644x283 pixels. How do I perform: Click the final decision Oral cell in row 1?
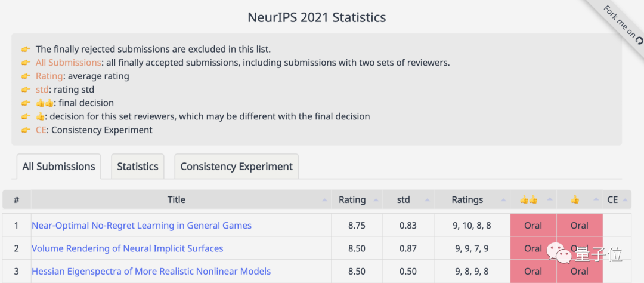tap(533, 226)
